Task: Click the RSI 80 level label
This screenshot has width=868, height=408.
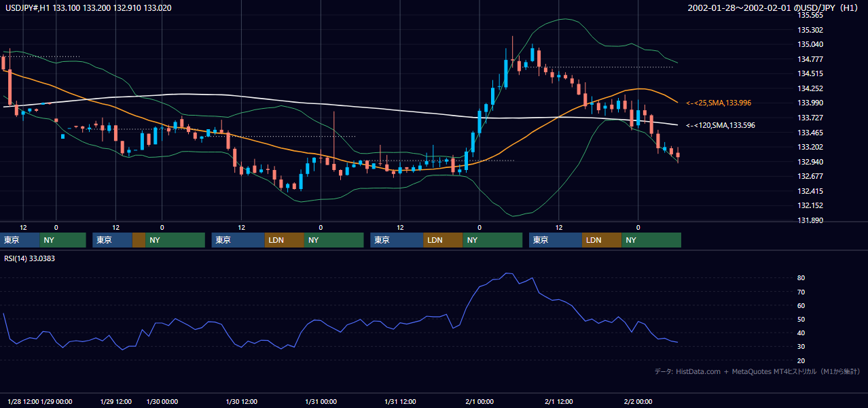Action: (x=801, y=278)
